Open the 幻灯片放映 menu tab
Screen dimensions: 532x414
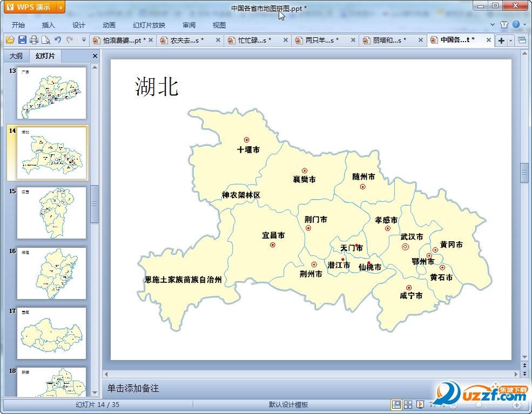[149, 25]
